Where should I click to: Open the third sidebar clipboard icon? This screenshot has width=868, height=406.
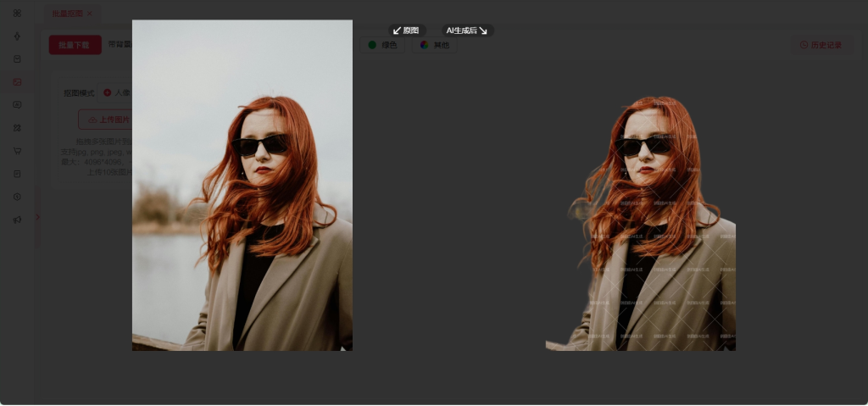coord(17,59)
